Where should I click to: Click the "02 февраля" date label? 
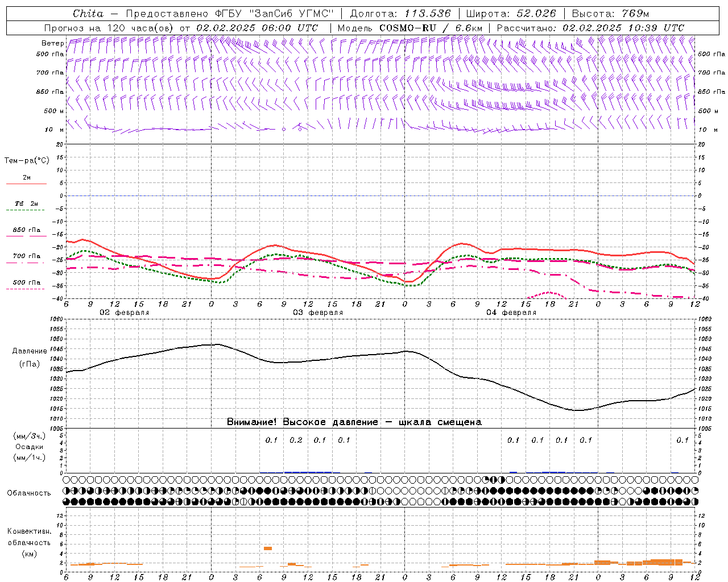click(125, 313)
